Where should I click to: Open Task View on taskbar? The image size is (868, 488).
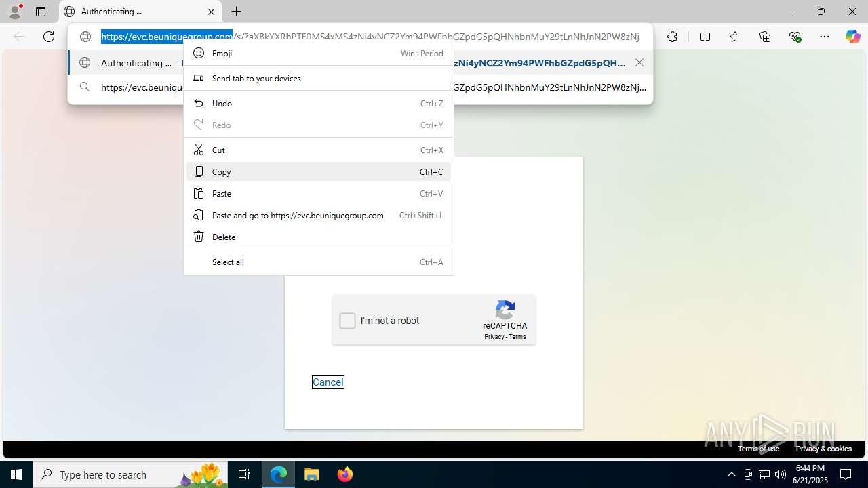coord(244,474)
